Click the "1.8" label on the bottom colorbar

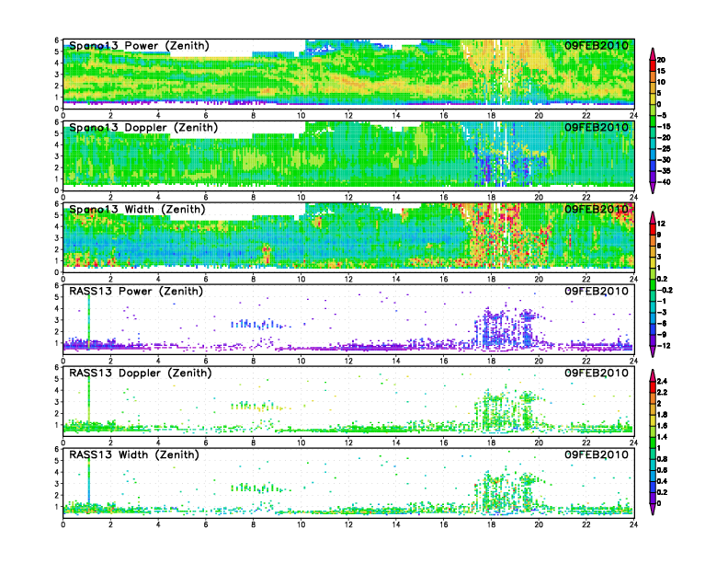pyautogui.click(x=663, y=414)
